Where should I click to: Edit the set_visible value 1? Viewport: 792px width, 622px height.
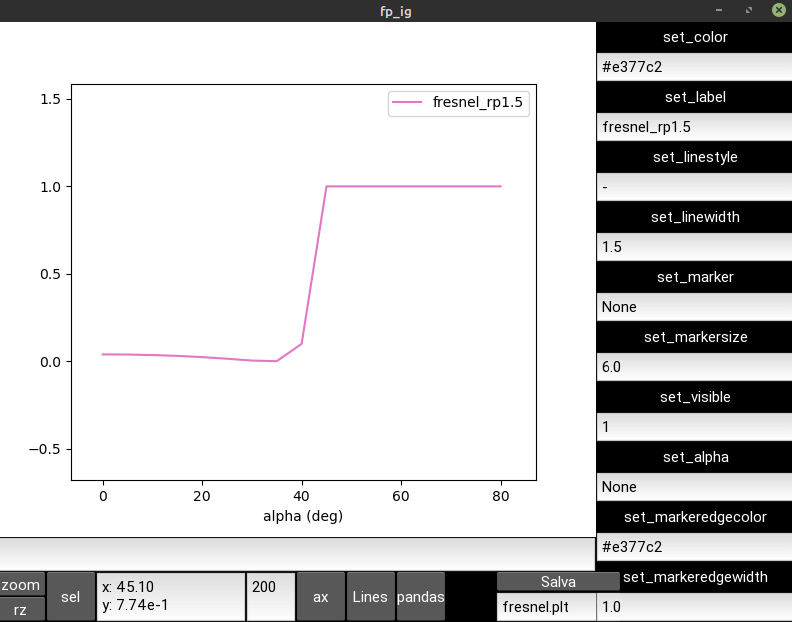point(694,427)
